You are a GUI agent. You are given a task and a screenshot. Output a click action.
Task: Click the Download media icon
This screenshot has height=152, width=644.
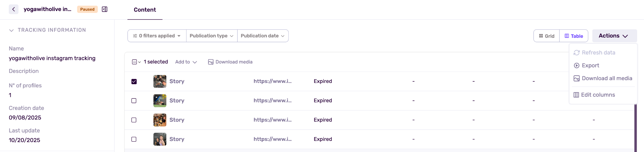click(211, 62)
